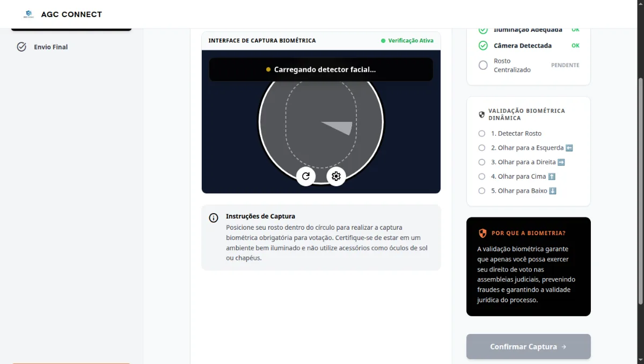Click the yellow loading dot in detector banner
This screenshot has height=364, width=644.
click(x=268, y=69)
